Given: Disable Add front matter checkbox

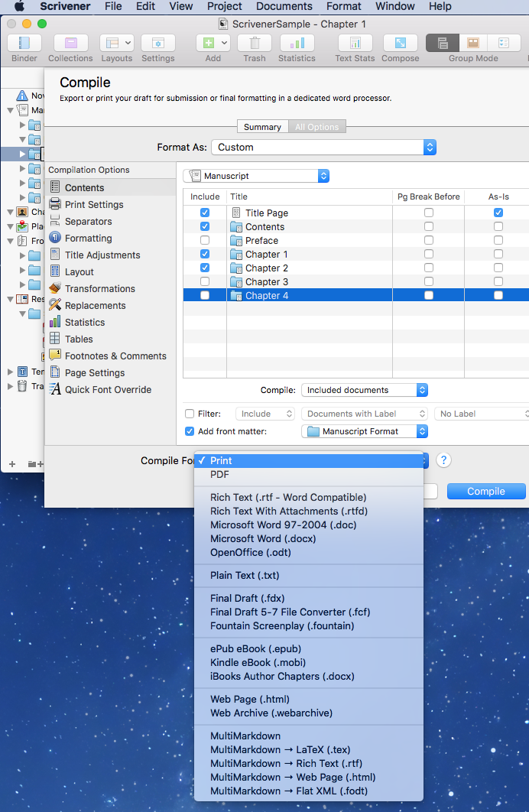Looking at the screenshot, I should tap(190, 431).
